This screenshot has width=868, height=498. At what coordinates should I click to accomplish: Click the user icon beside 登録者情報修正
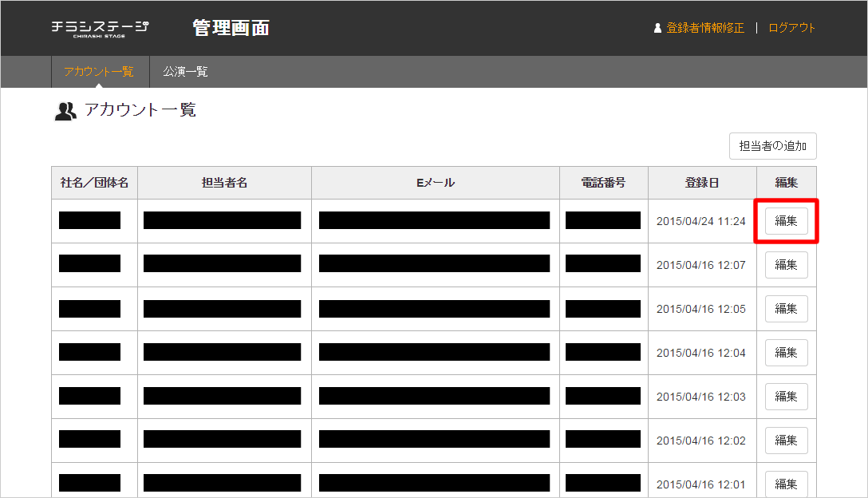(657, 28)
